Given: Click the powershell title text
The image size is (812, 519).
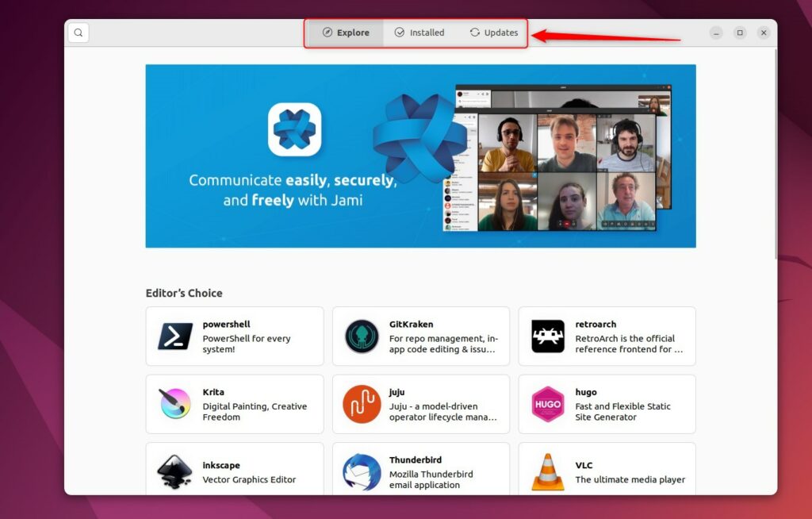Looking at the screenshot, I should (x=226, y=324).
